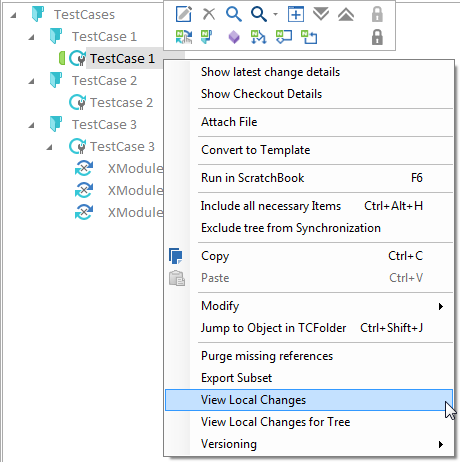Image resolution: width=460 pixels, height=462 pixels.
Task: Click the expand all double-down chevron icon
Action: (321, 14)
